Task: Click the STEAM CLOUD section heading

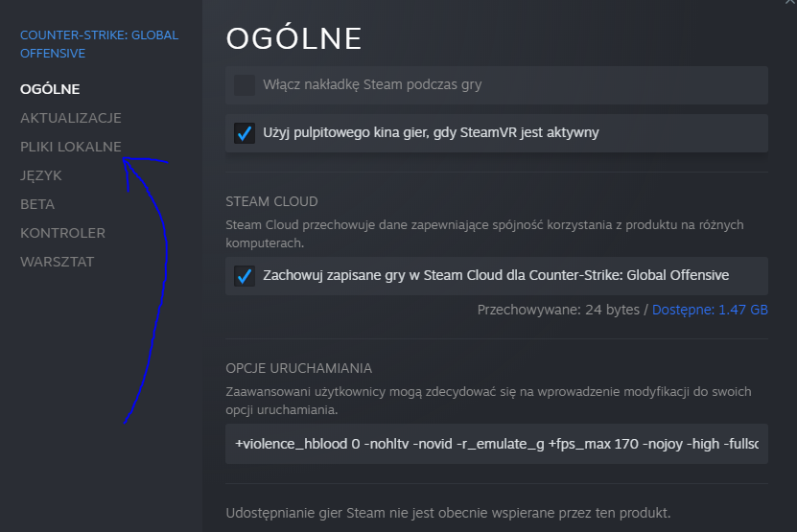Action: click(271, 201)
